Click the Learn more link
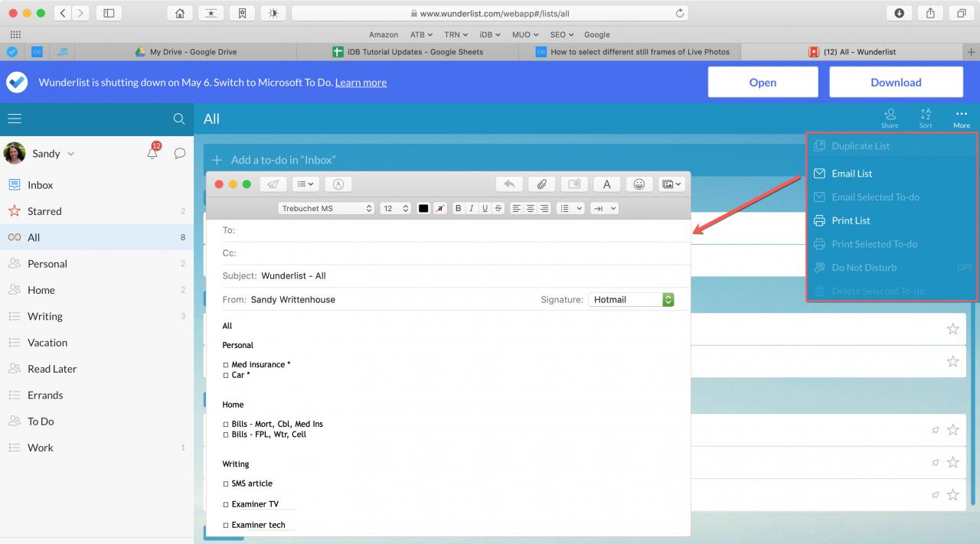This screenshot has height=544, width=980. click(361, 83)
